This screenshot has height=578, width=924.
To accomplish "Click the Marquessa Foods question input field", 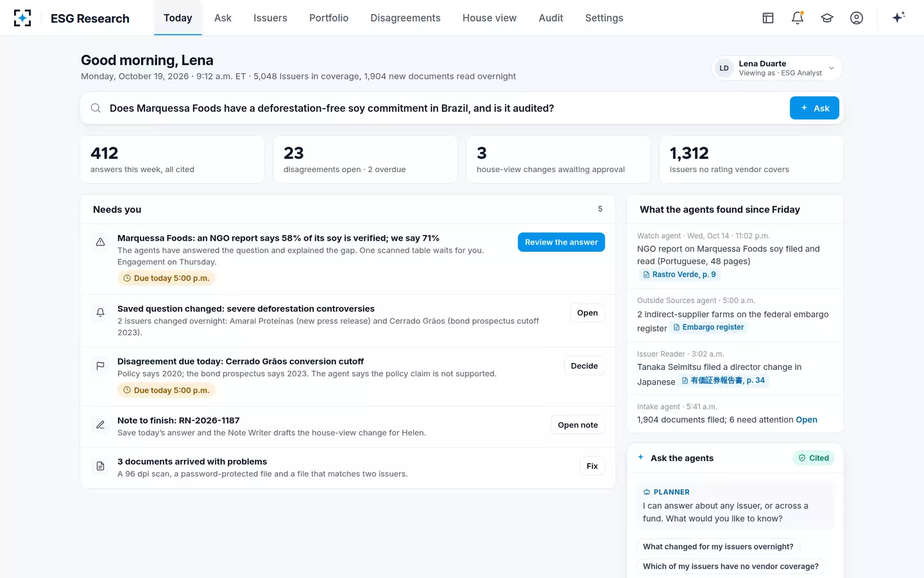I will (446, 108).
